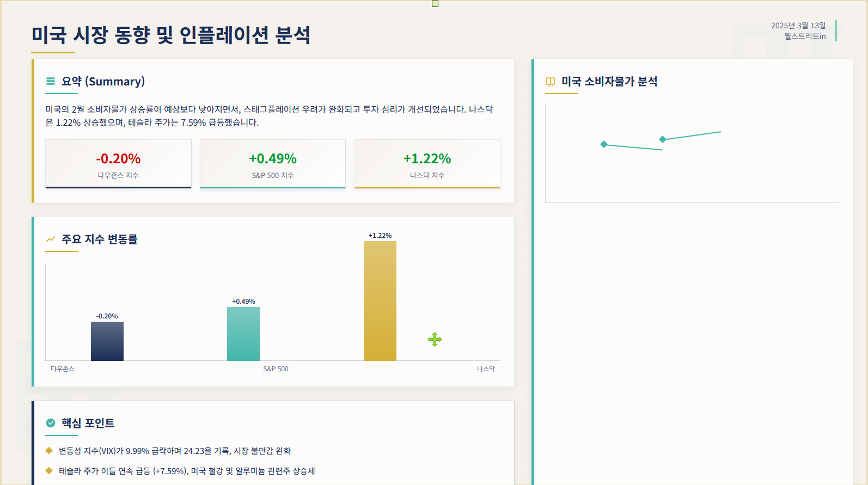Screen dimensions: 868x485
Task: Click the 2025년 3월 13일 date text
Action: click(x=798, y=26)
